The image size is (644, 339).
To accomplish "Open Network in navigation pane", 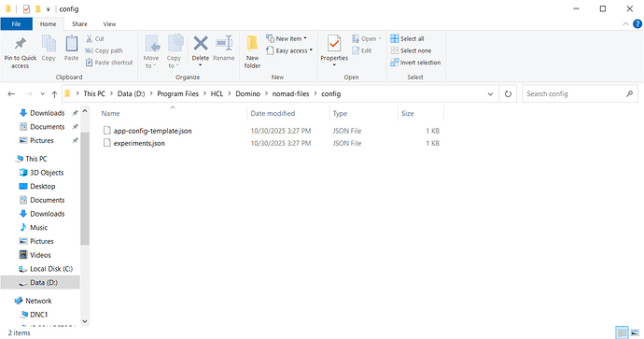I will [38, 301].
